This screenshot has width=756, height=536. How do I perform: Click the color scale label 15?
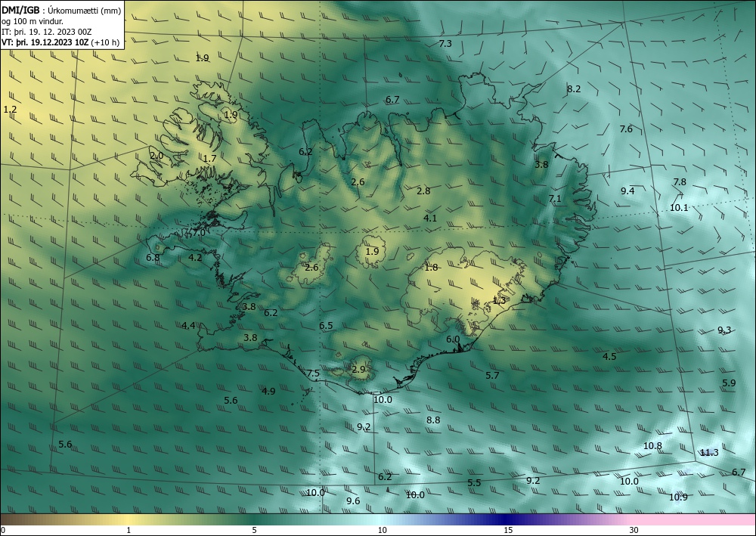[508, 531]
